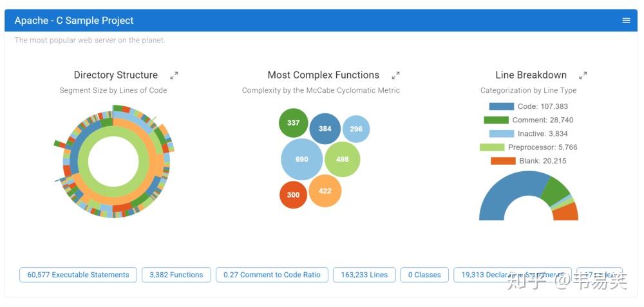Viewport: 644px width, 307px height.
Task: Expand the Directory Structure chart
Action: [x=174, y=75]
